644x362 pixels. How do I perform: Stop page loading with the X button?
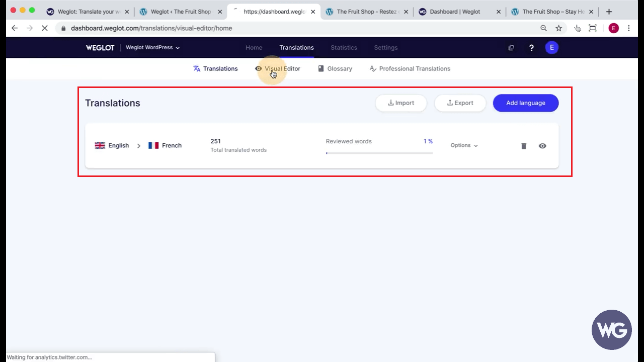pyautogui.click(x=45, y=28)
